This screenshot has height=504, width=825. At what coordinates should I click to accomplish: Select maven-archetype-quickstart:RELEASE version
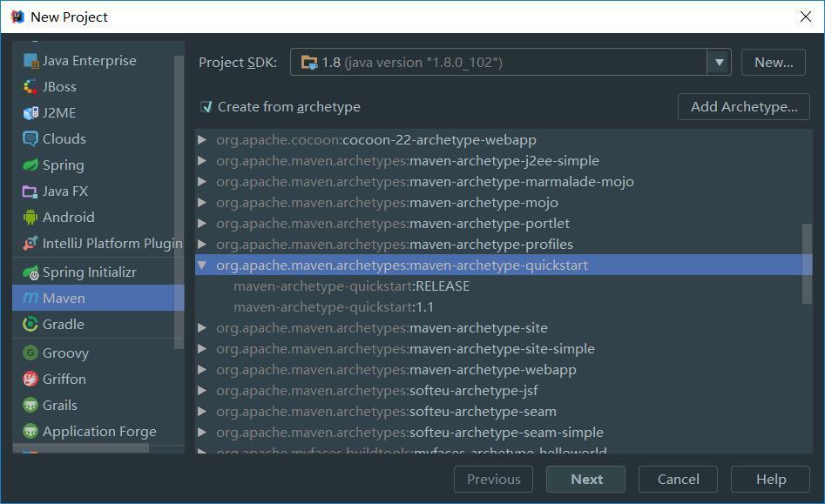[351, 286]
